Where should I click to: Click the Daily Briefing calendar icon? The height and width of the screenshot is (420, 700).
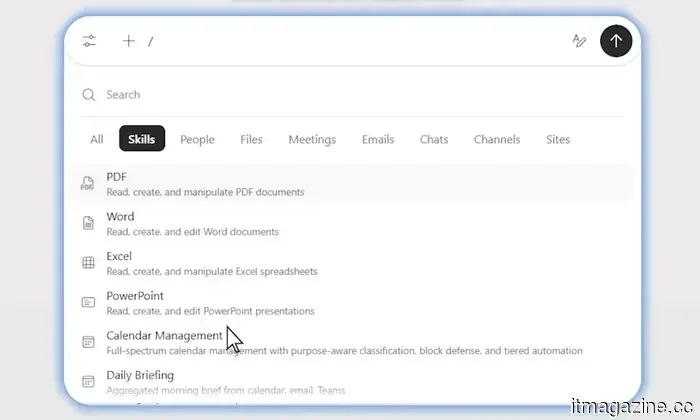click(x=88, y=382)
